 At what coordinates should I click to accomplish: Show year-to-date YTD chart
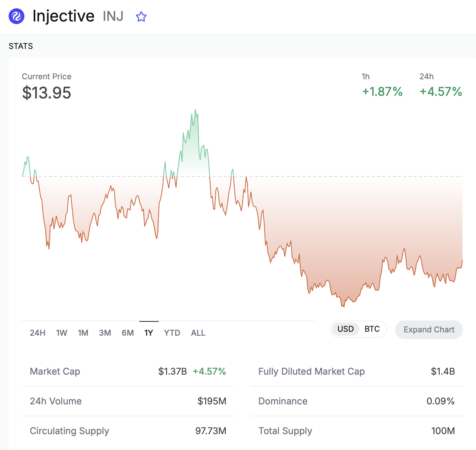172,333
